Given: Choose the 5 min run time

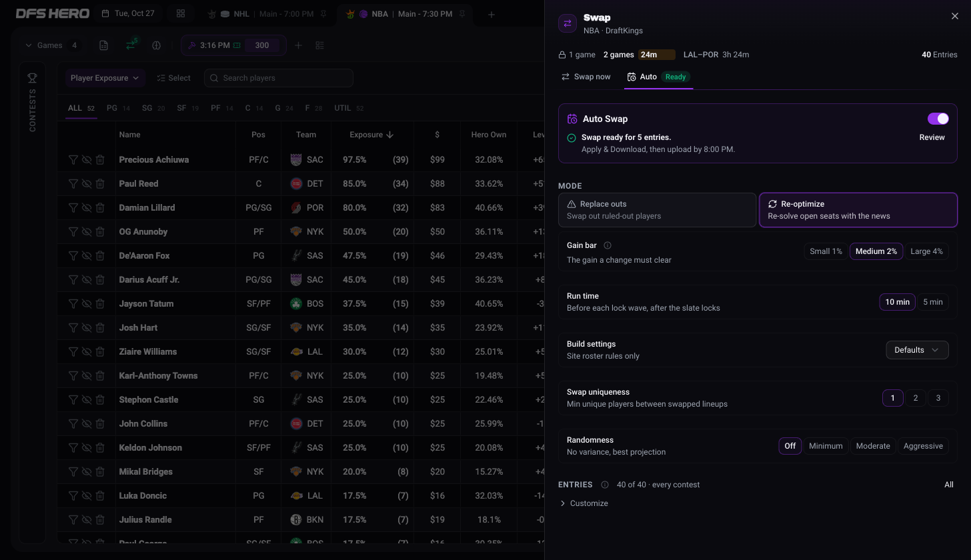Looking at the screenshot, I should [933, 302].
